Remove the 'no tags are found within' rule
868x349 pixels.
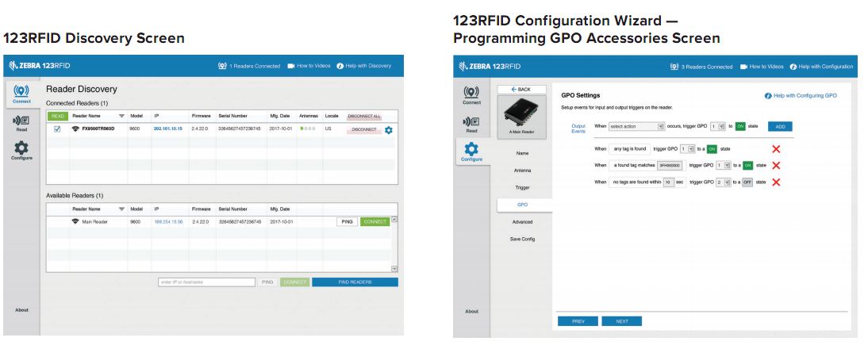point(776,182)
